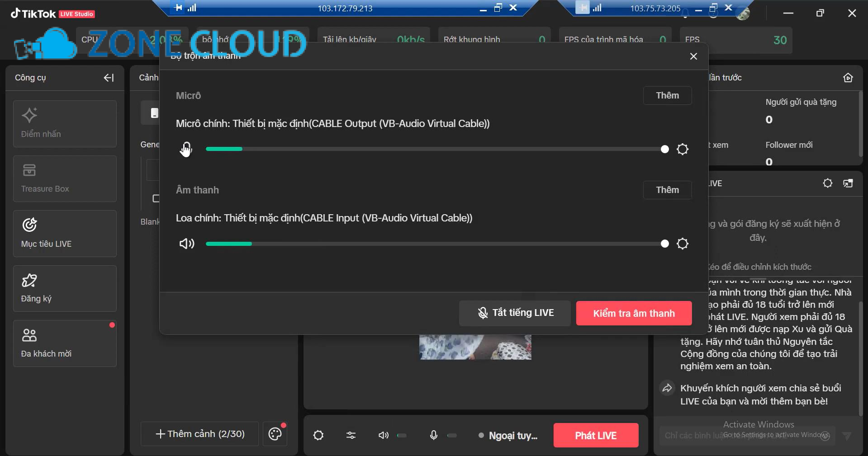Click the Phát LIVE button
This screenshot has width=868, height=456.
point(595,435)
